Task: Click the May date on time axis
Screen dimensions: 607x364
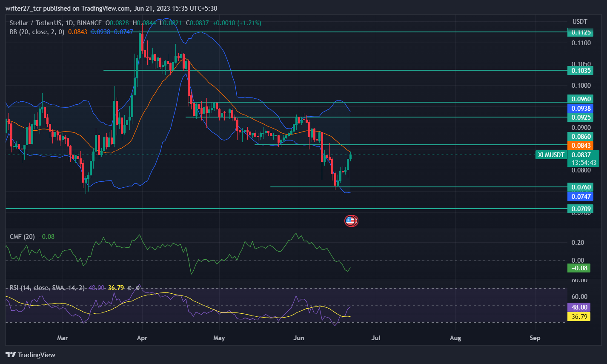Action: 219,338
